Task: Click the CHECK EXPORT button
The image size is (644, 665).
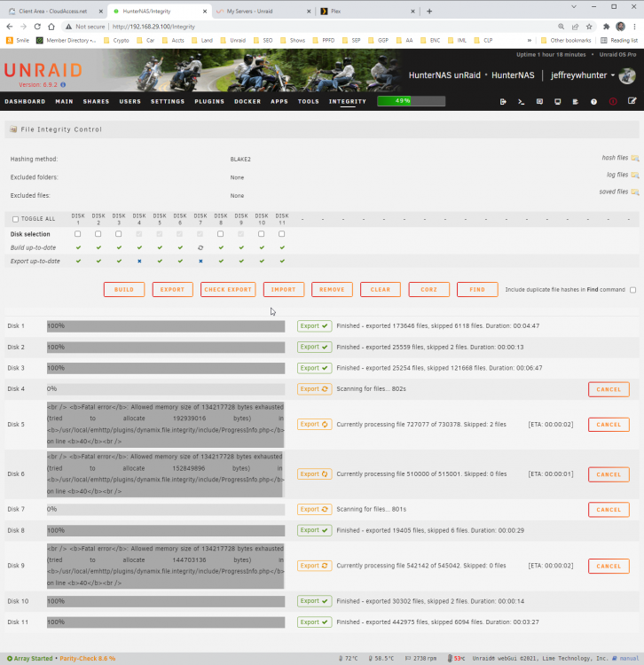Action: click(228, 290)
